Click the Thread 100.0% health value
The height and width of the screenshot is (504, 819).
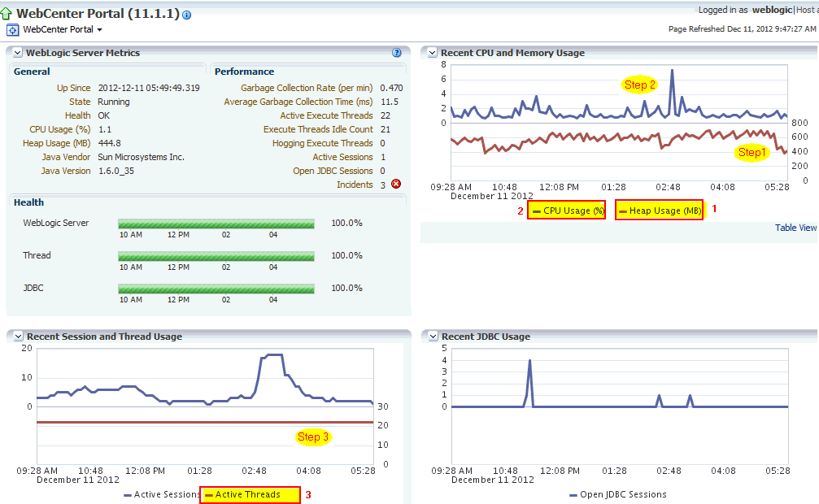point(346,255)
